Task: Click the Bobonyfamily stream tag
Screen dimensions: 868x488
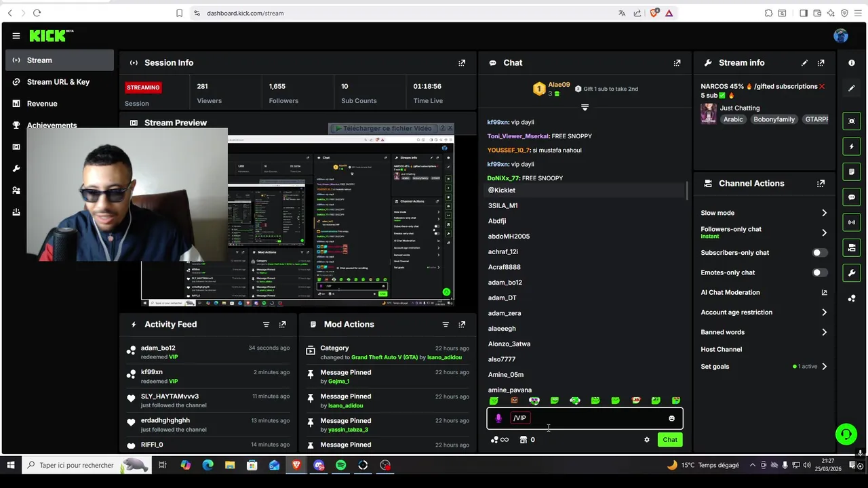Action: [774, 119]
